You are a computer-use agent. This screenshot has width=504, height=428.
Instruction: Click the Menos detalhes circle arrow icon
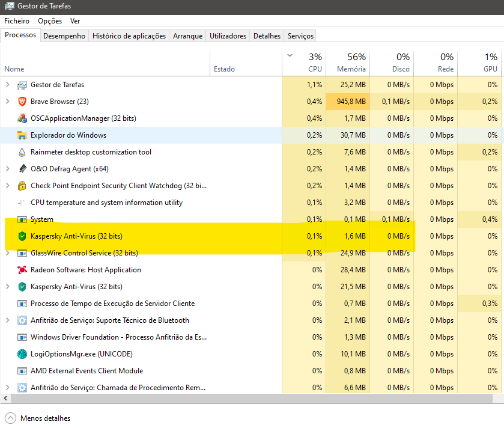click(x=10, y=418)
